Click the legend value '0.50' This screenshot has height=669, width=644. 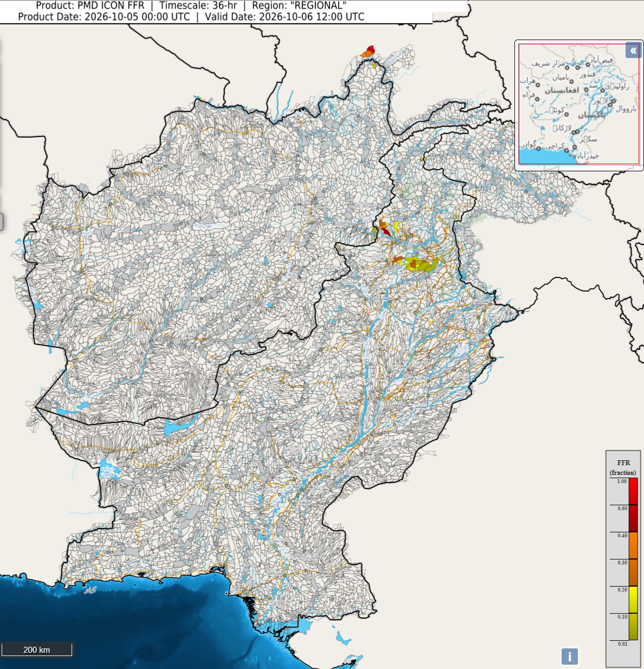[x=622, y=509]
